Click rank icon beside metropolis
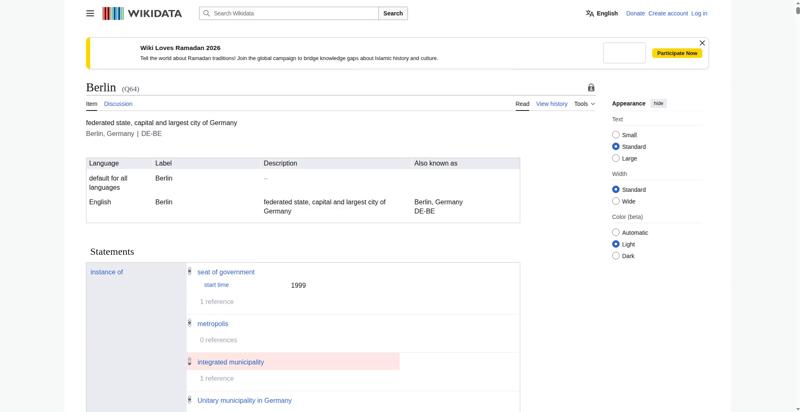This screenshot has height=412, width=800. coord(189,323)
